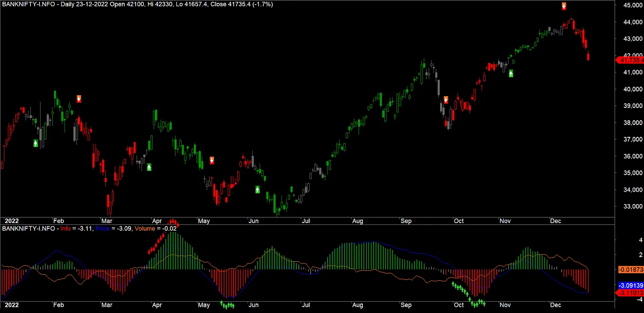This screenshot has width=644, height=313.
Task: Click the Sep label on price chart axis
Action: point(406,221)
